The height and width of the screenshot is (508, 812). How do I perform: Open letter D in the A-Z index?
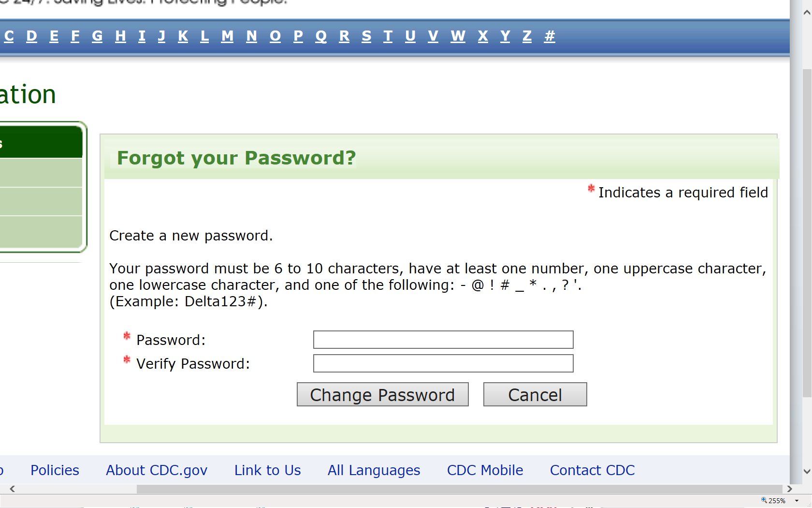[31, 36]
